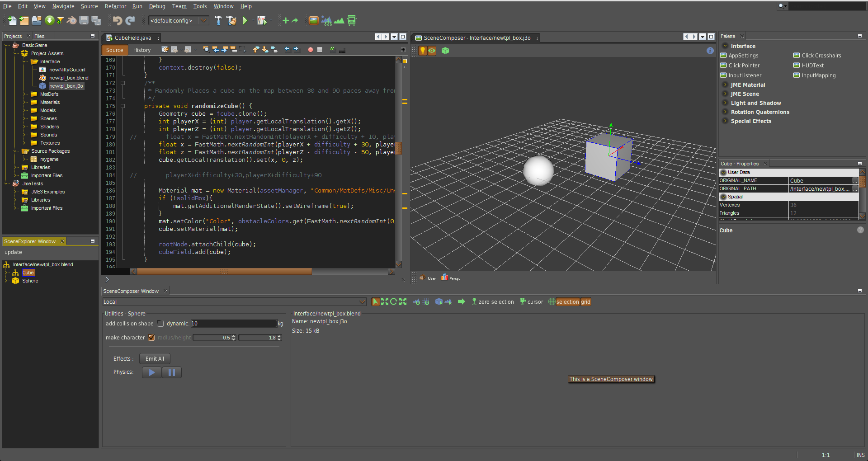Select the CubeField.java editor tab
868x461 pixels.
[x=132, y=38]
